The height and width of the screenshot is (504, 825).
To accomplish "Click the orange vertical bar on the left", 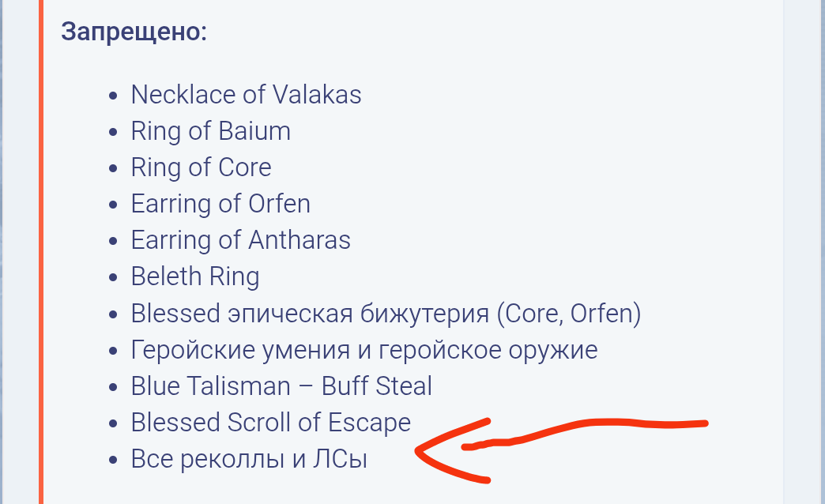I will click(40, 253).
